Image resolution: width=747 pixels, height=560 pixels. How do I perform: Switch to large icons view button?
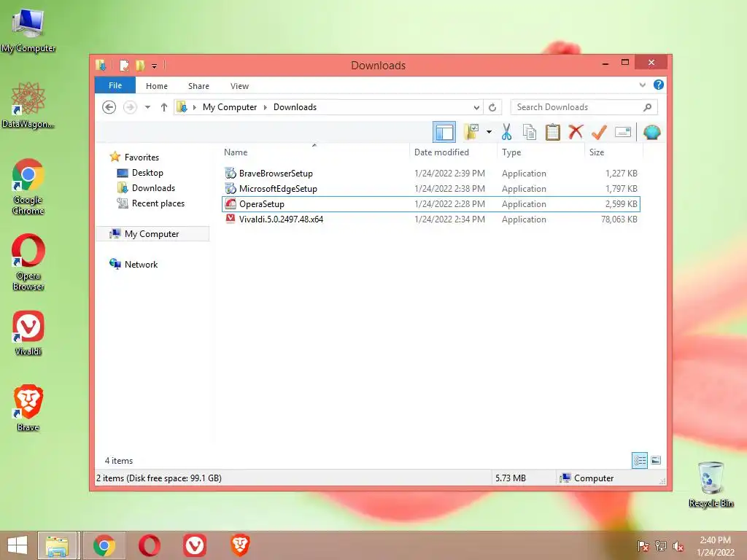[x=656, y=460]
